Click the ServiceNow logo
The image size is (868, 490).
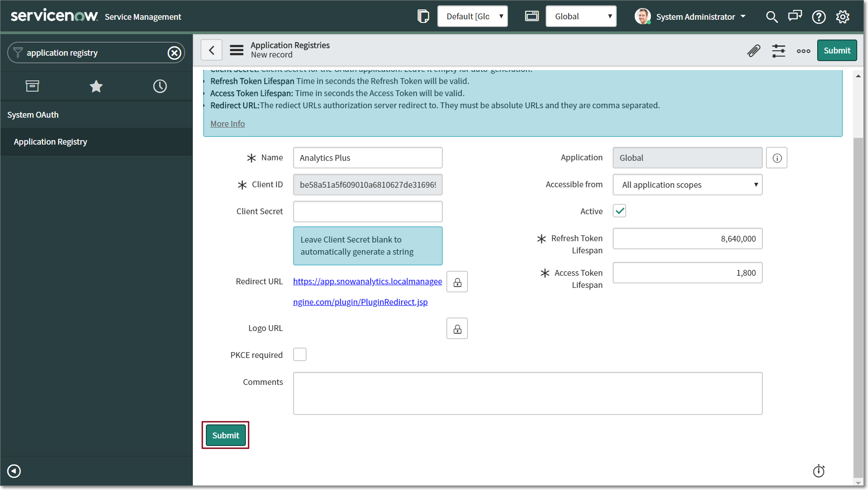coord(54,16)
